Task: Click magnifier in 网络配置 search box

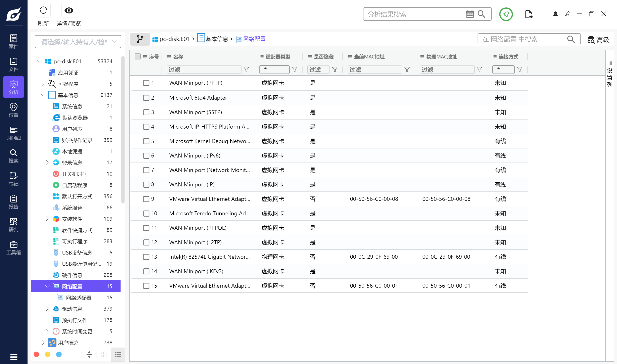Action: [x=571, y=39]
